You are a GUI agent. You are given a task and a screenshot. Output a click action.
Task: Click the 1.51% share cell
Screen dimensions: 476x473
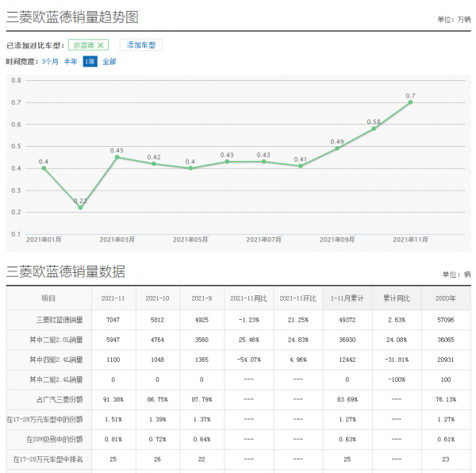click(113, 420)
